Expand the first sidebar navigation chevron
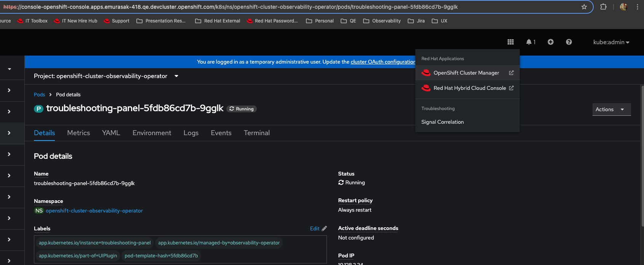Screen dimensions: 644x265 pos(9,90)
